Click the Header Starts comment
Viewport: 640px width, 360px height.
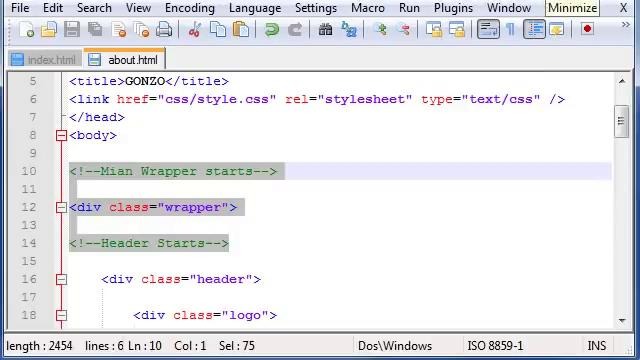(x=149, y=243)
